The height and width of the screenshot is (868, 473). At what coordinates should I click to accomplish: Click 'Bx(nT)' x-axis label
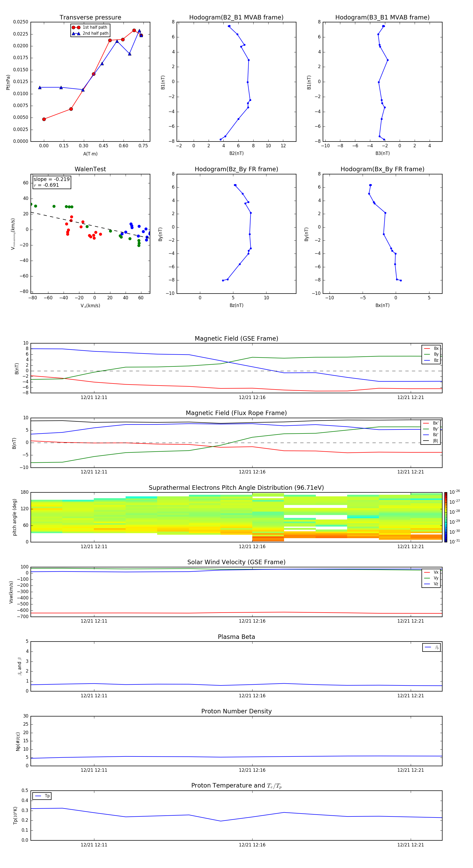382,305
